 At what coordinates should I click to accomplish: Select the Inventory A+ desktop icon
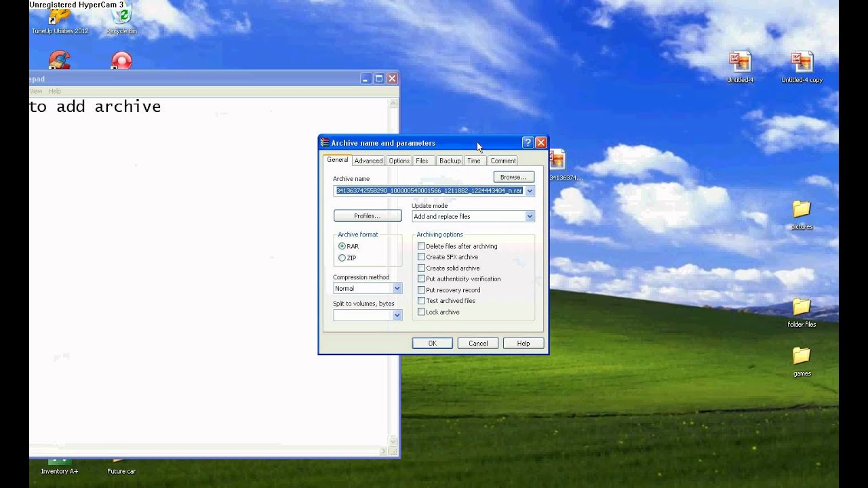pyautogui.click(x=60, y=467)
